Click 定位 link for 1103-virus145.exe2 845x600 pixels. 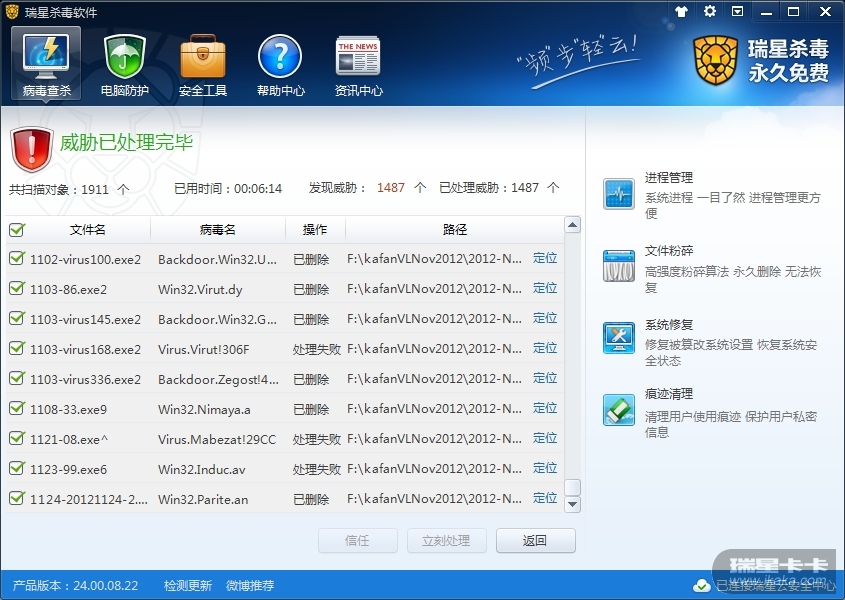tap(545, 319)
